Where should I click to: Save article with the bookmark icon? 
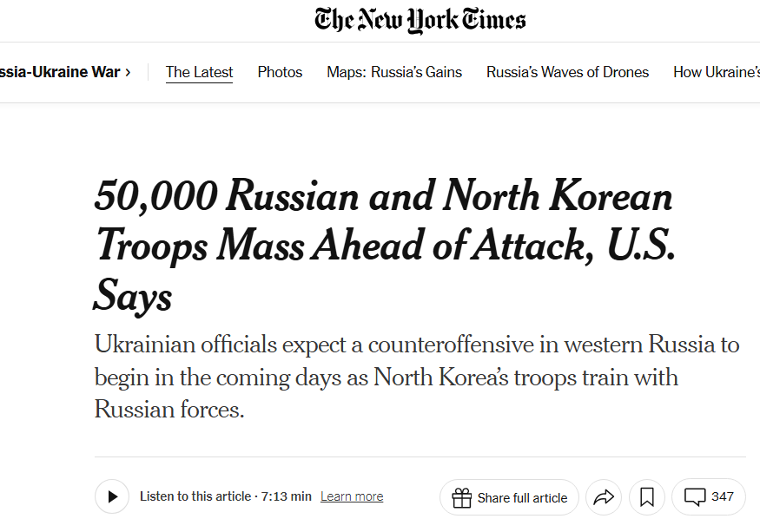coord(647,497)
